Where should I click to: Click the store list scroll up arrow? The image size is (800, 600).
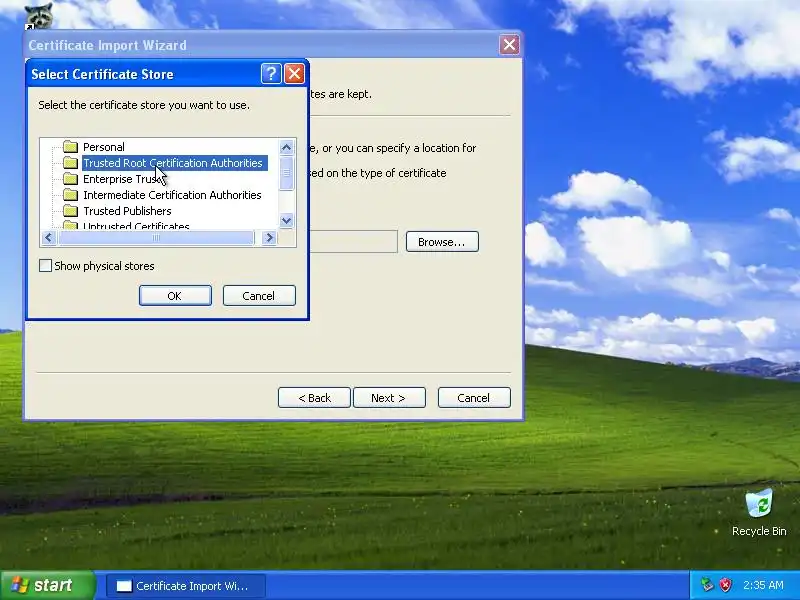[x=286, y=147]
